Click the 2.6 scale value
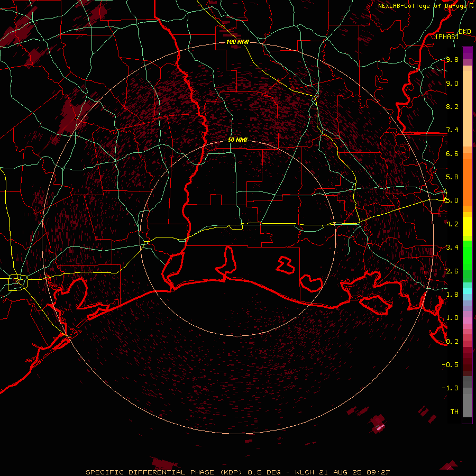The height and width of the screenshot is (476, 476). pos(452,271)
